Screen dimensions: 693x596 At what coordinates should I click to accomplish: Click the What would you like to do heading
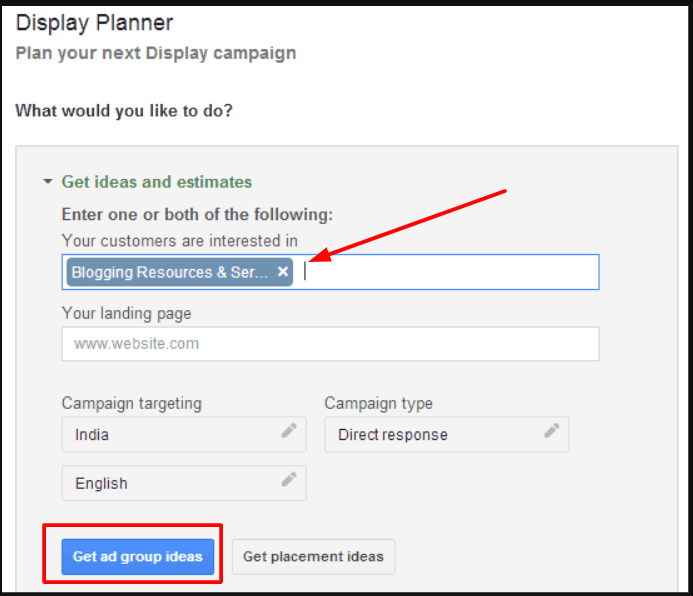tap(124, 110)
